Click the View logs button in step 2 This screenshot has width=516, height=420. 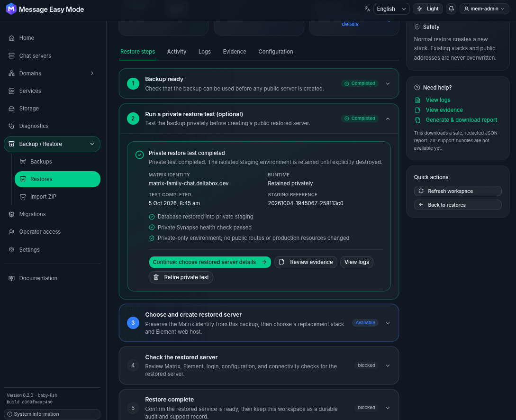point(356,262)
